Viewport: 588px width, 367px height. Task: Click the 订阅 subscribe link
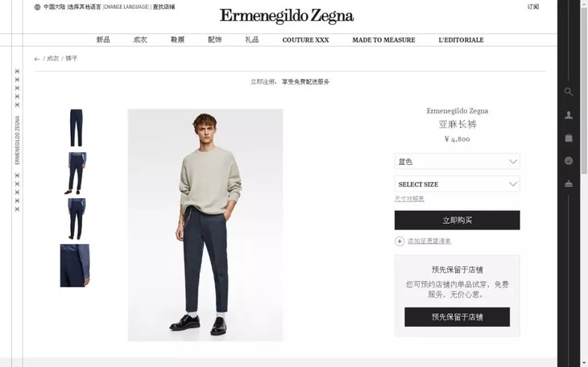(x=533, y=6)
